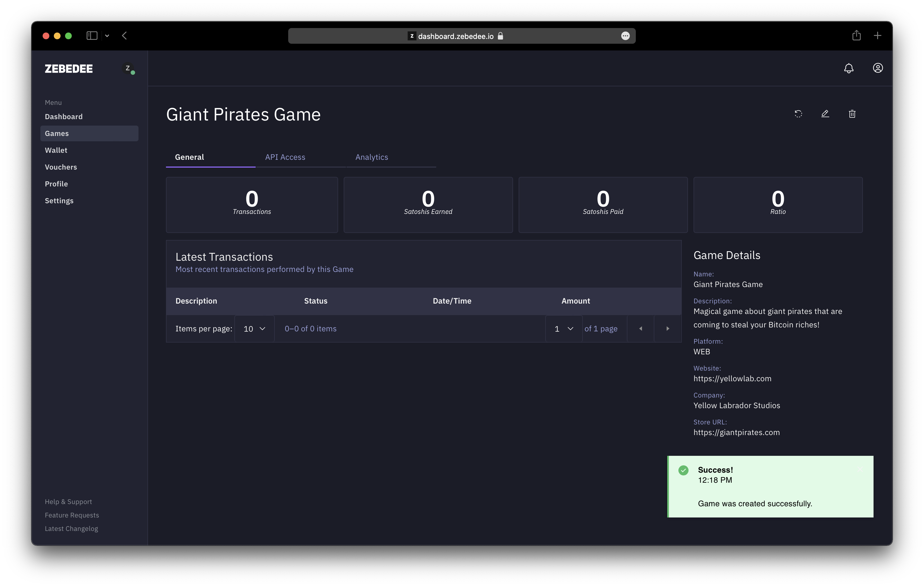Dismiss the Success notification
Viewport: 924px width, 587px height.
pos(860,470)
